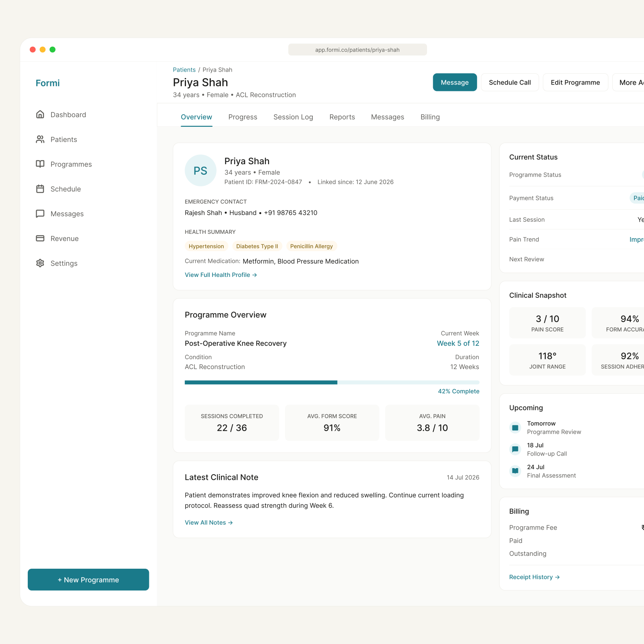Click the Revenue card icon
This screenshot has width=644, height=644.
[40, 238]
